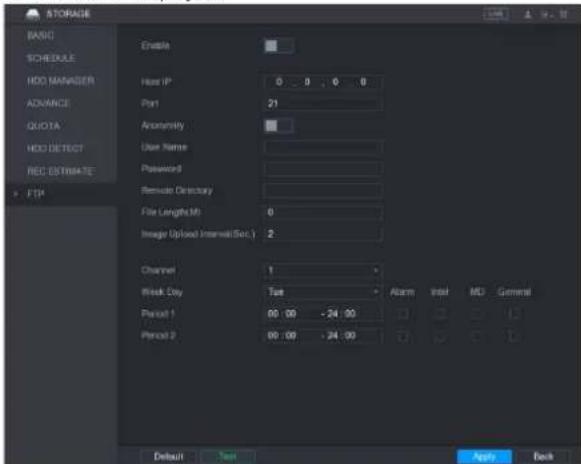Click the File Length field

[323, 212]
